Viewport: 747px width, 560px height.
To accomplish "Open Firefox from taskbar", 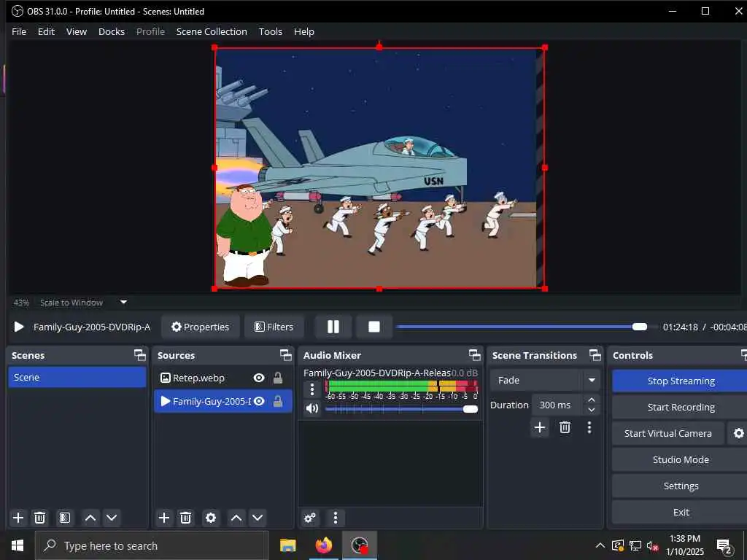I will coord(323,545).
